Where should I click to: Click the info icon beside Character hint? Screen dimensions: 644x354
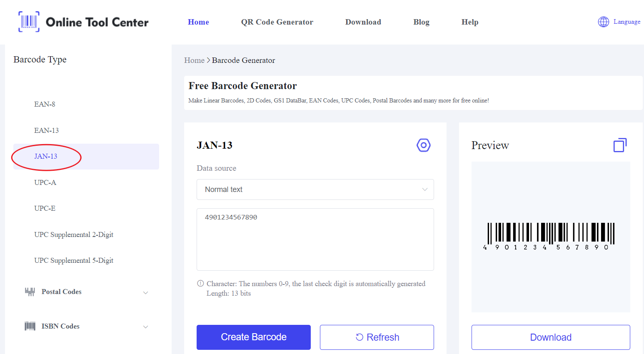[x=200, y=284]
